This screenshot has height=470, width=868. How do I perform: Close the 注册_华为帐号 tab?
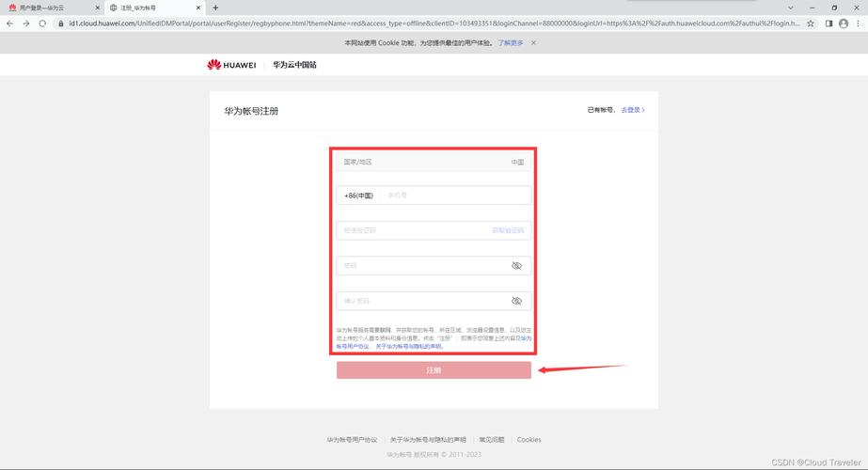pyautogui.click(x=198, y=8)
